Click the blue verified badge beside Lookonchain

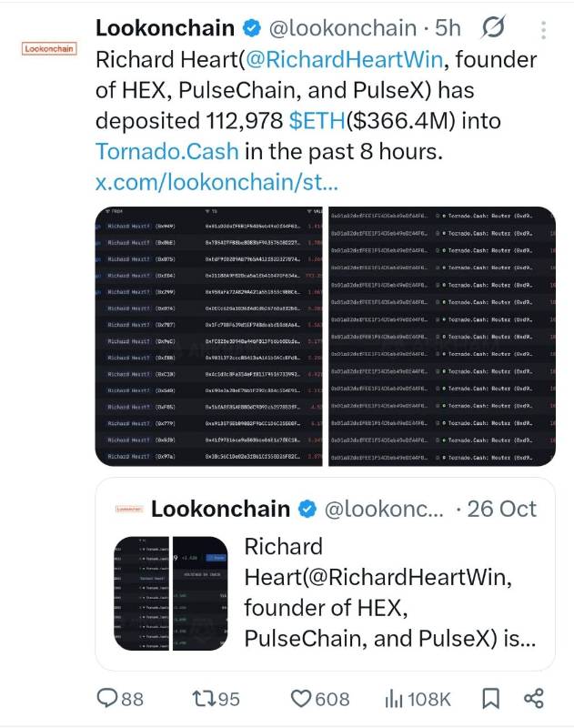(251, 28)
